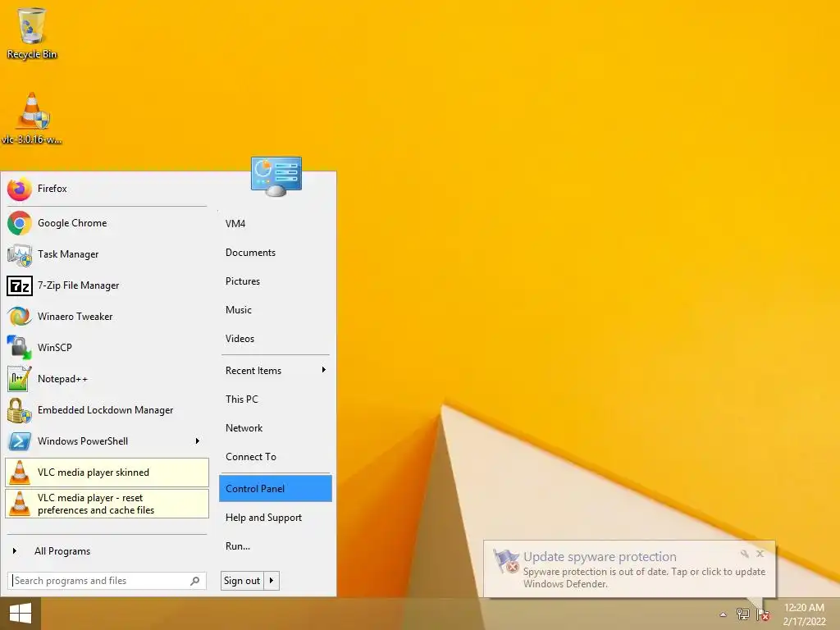This screenshot has width=840, height=630.
Task: Expand the Recent Items submenu arrow
Action: click(323, 370)
